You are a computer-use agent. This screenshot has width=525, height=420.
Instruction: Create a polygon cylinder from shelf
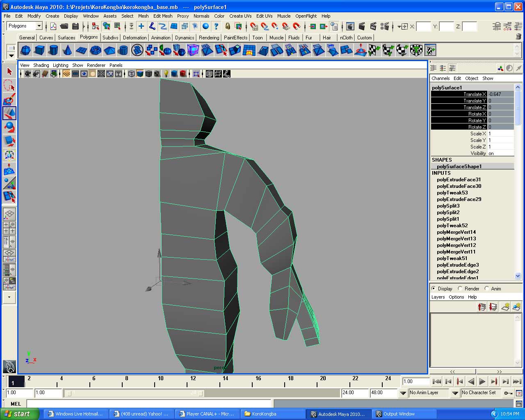click(x=53, y=50)
